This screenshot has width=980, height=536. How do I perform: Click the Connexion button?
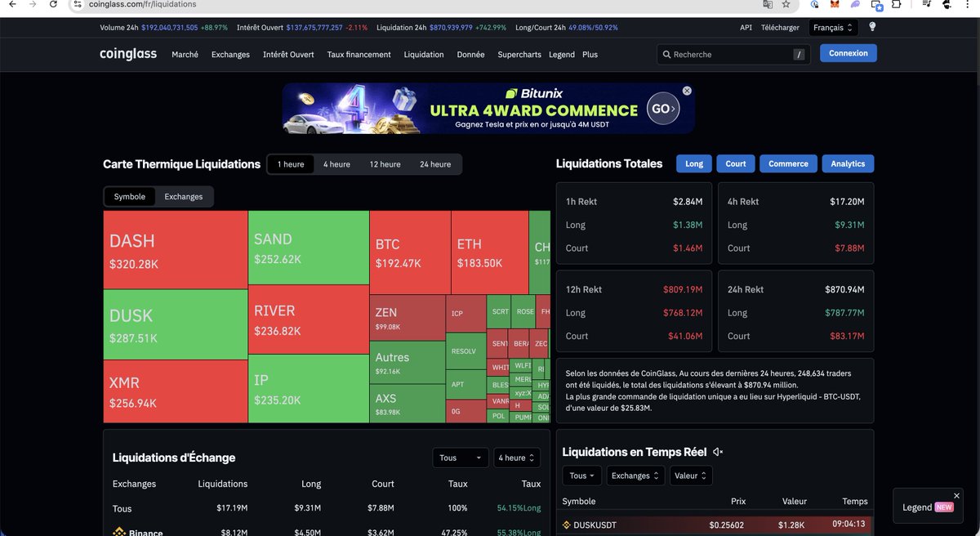(848, 52)
